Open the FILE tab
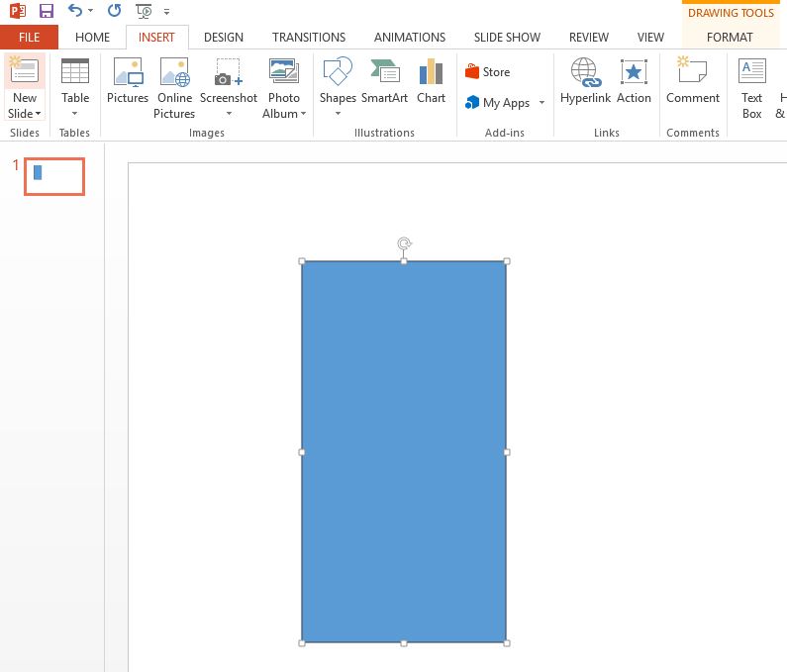Screen dimensions: 787x672 [29, 38]
